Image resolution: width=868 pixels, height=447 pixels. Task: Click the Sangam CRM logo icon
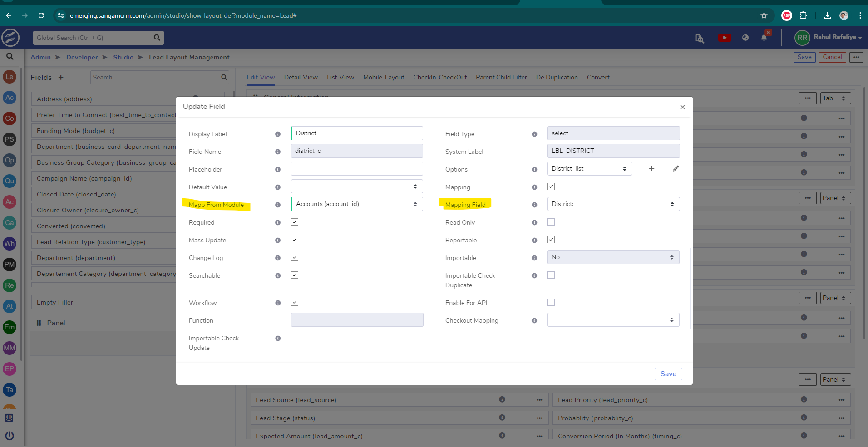pyautogui.click(x=10, y=38)
